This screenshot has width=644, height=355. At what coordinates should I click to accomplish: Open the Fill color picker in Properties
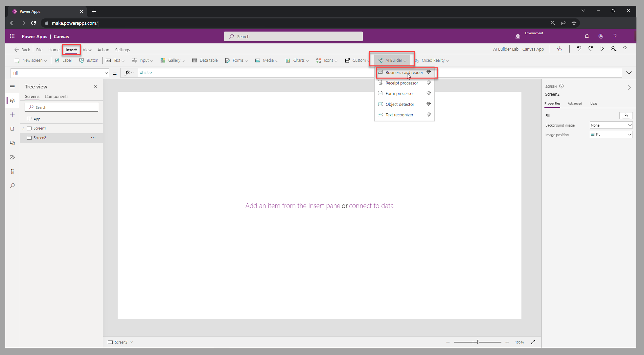(626, 115)
